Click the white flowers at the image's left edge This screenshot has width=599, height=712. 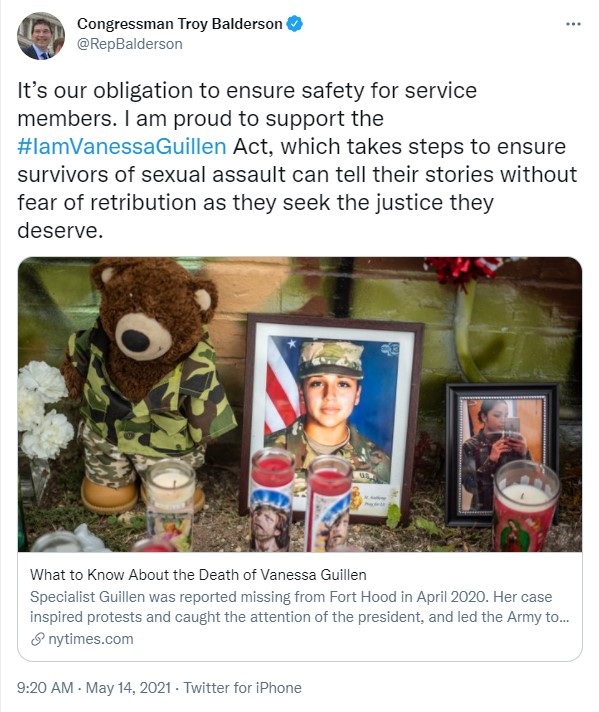(x=45, y=409)
